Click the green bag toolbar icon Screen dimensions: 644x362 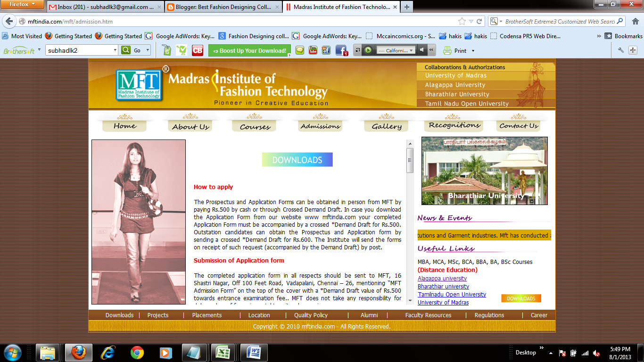point(166,50)
